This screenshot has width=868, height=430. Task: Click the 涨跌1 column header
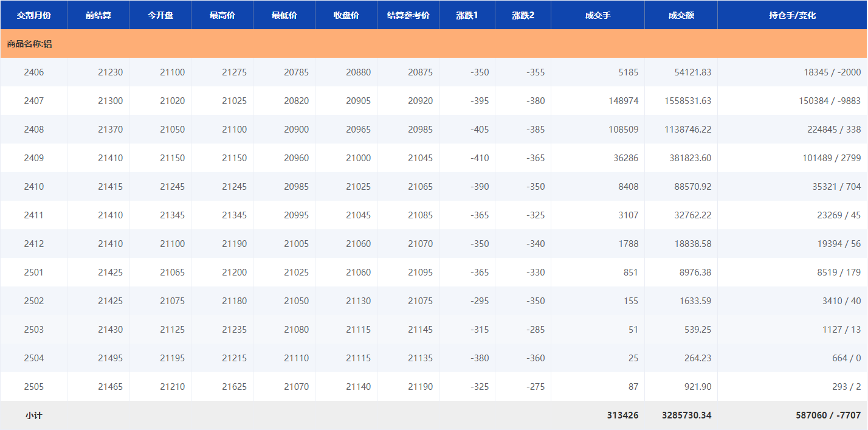coord(467,15)
